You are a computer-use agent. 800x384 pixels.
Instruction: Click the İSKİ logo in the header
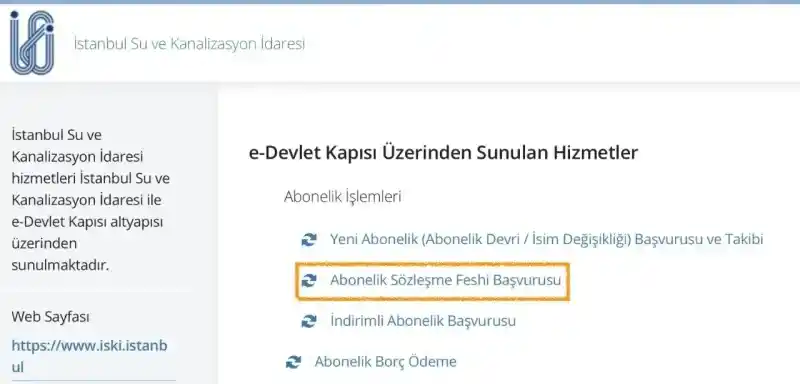click(x=32, y=43)
